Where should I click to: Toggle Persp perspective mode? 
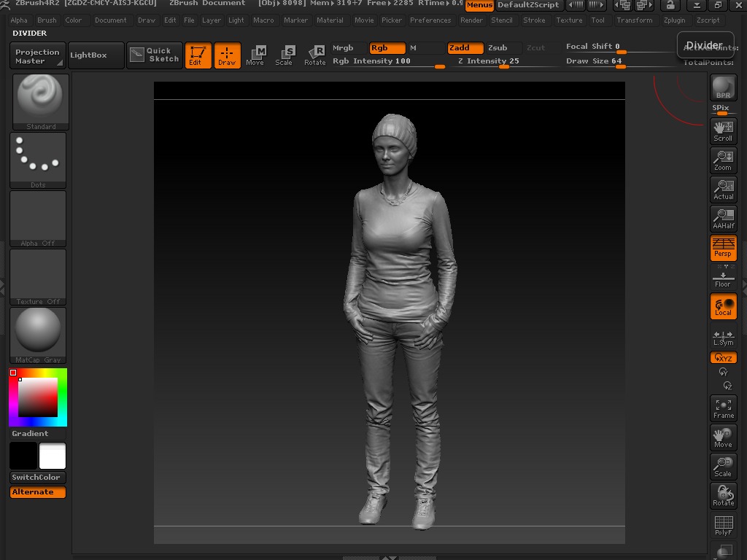pyautogui.click(x=723, y=248)
